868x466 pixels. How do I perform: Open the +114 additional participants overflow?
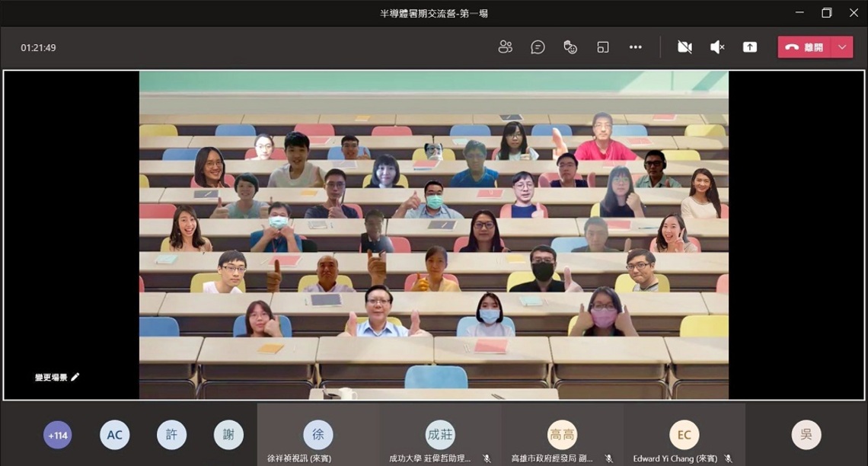58,435
